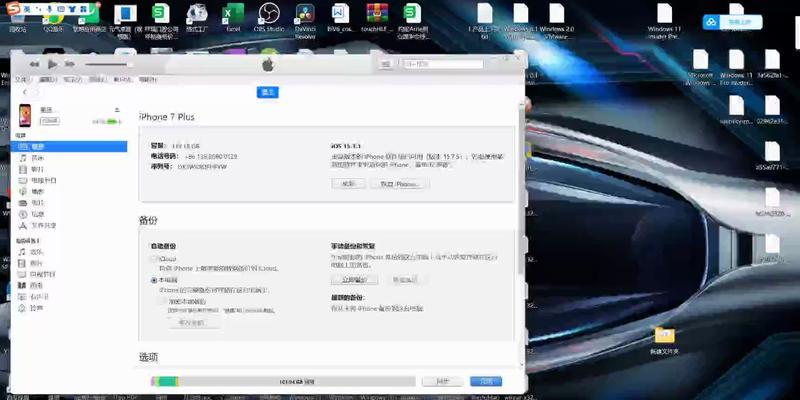Open Tones under On My Device
Viewport: 800px width, 400px height.
[37, 308]
